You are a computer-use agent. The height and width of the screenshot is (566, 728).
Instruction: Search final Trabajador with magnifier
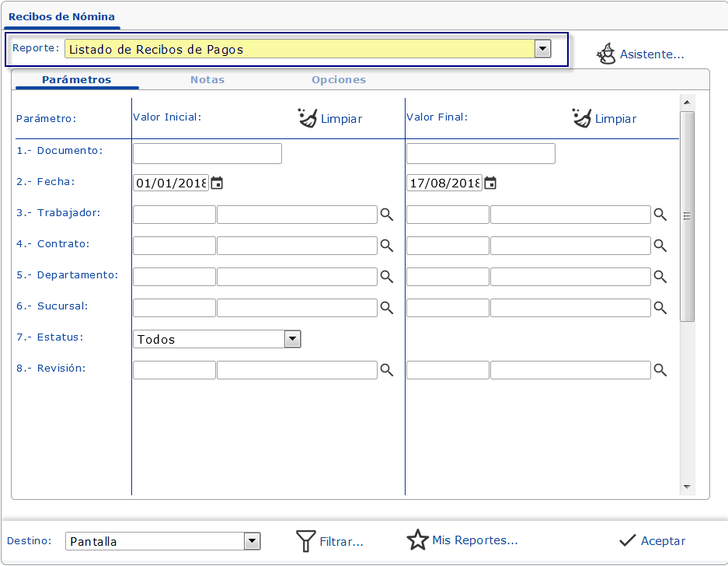(660, 215)
